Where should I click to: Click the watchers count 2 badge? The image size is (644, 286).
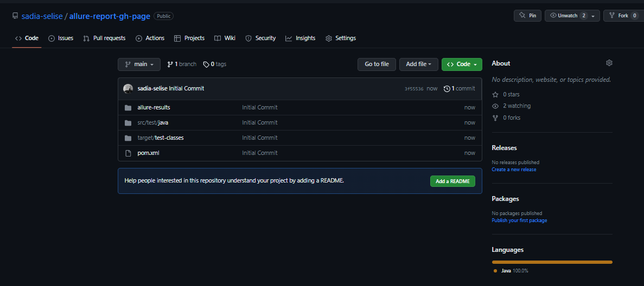[x=584, y=16]
